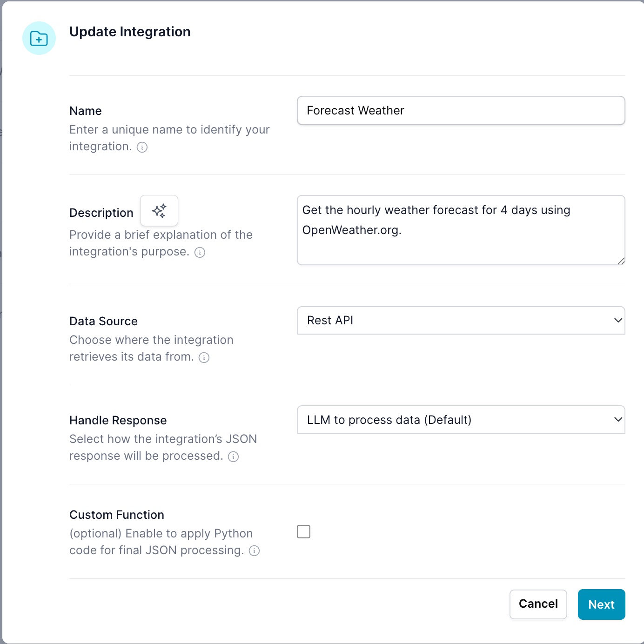Click the Next button
The width and height of the screenshot is (644, 644).
601,604
